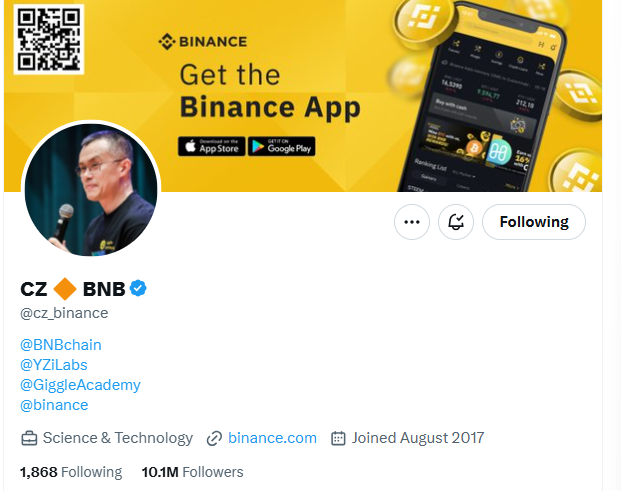View the 10.1M Followers list
Screen dimensions: 621x491
point(192,472)
